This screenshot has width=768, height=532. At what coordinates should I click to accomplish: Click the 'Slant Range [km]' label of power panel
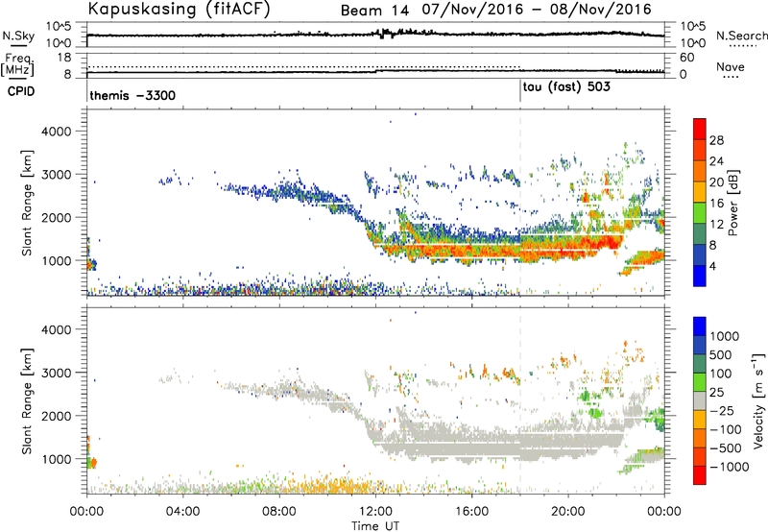27,203
